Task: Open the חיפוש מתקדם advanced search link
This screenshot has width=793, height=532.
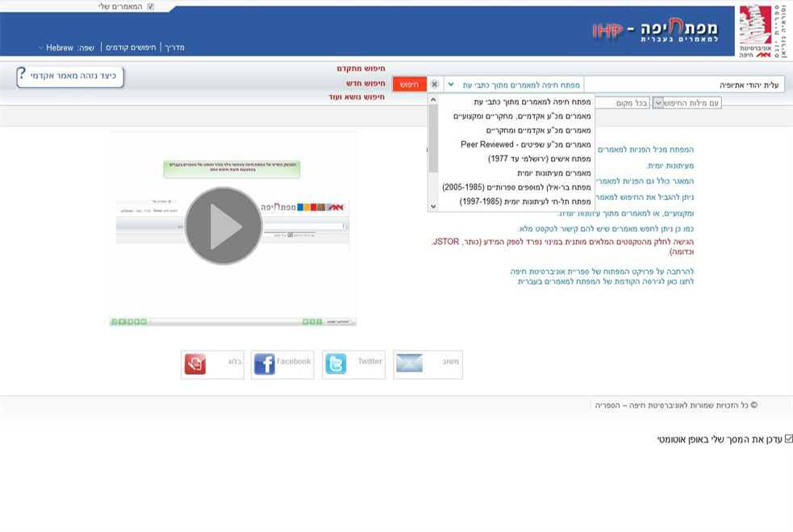Action: (361, 69)
